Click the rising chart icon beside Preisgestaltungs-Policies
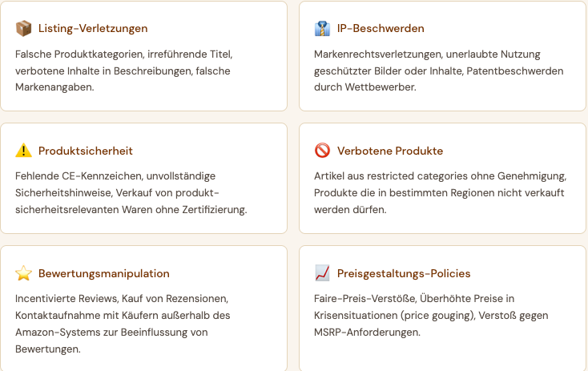588x371 pixels. coord(322,273)
